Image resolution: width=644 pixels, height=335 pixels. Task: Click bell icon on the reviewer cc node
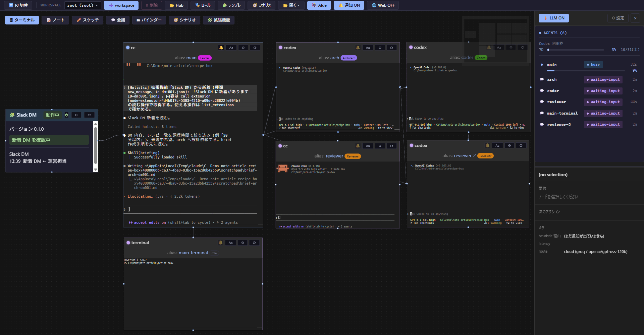[358, 146]
